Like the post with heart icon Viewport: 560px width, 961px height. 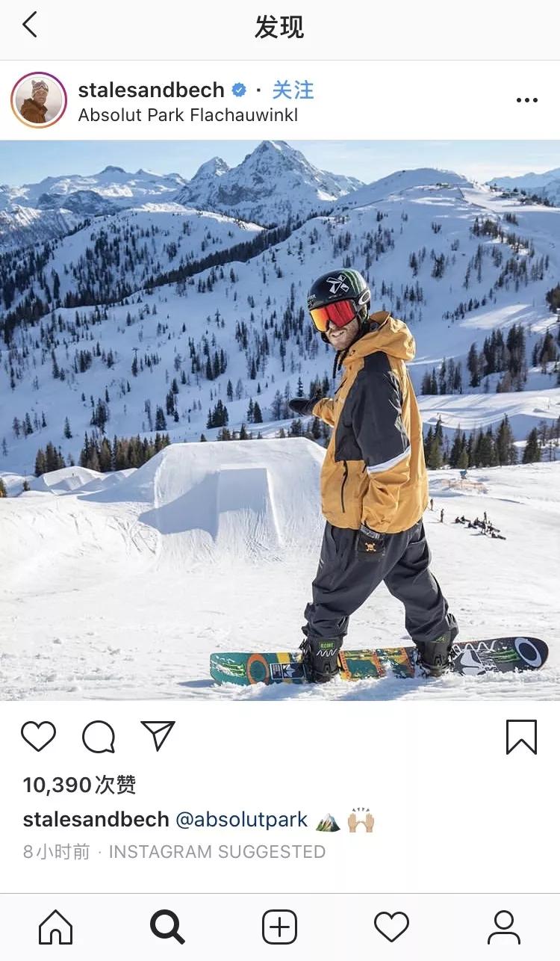[x=38, y=736]
